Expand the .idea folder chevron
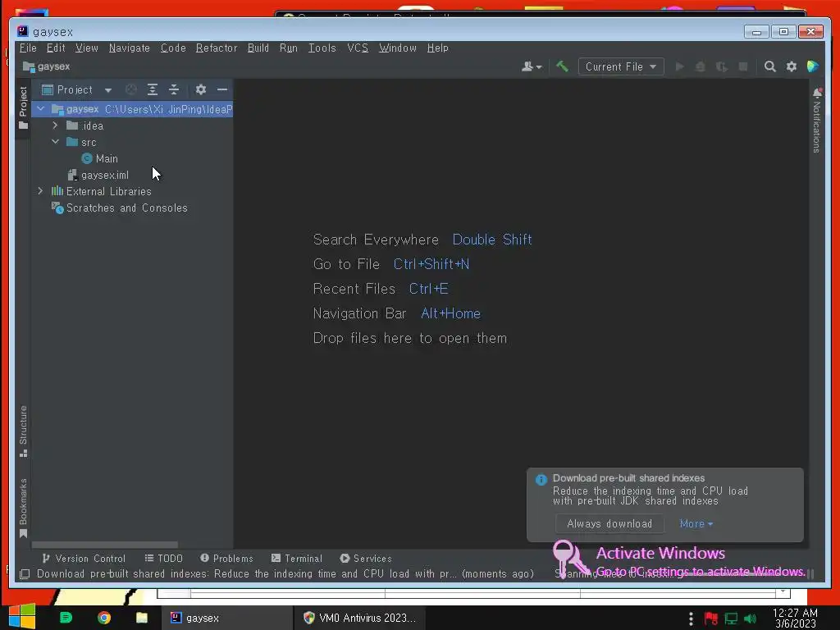Image resolution: width=840 pixels, height=630 pixels. [x=55, y=126]
